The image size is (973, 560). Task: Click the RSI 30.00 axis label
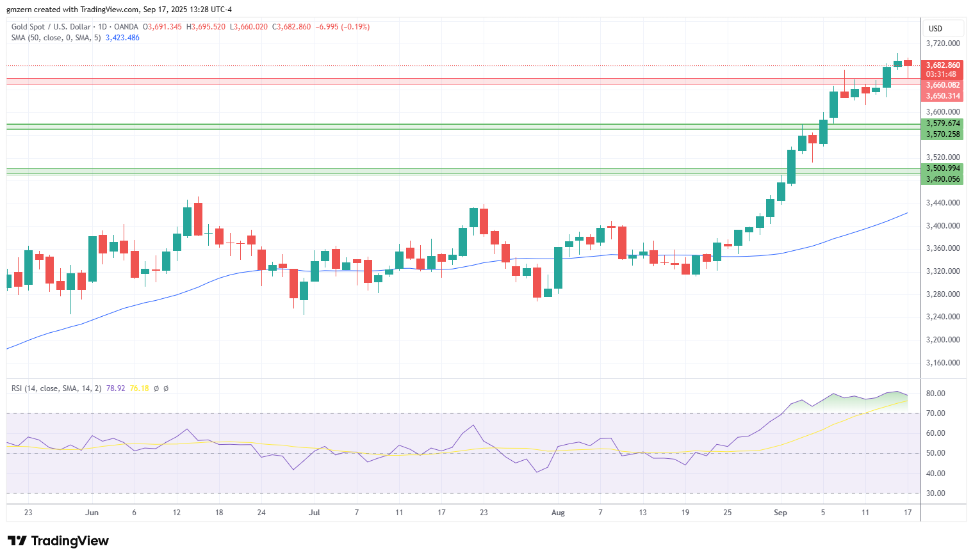936,493
